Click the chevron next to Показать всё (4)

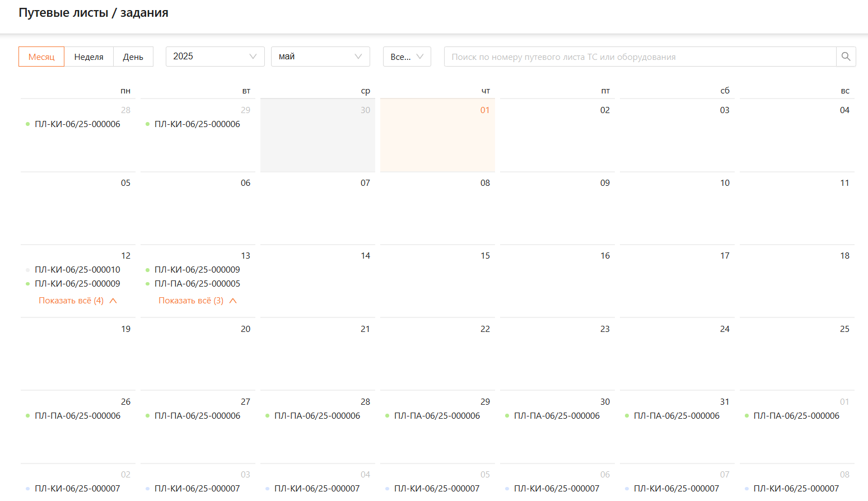pyautogui.click(x=113, y=301)
